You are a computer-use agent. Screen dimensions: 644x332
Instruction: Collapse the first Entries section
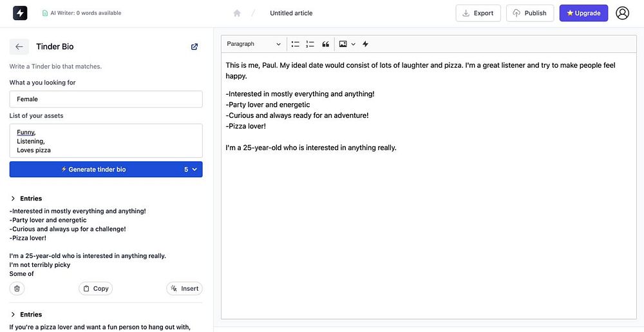pos(13,199)
